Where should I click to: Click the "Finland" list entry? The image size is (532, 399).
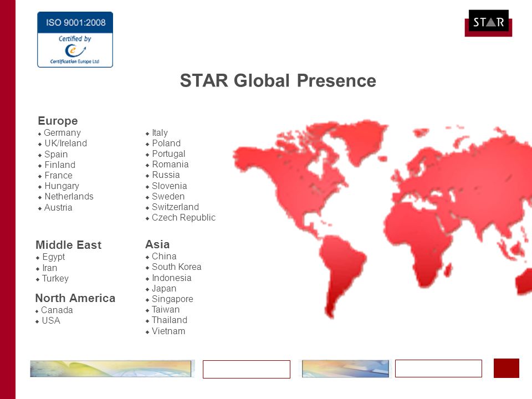[60, 165]
